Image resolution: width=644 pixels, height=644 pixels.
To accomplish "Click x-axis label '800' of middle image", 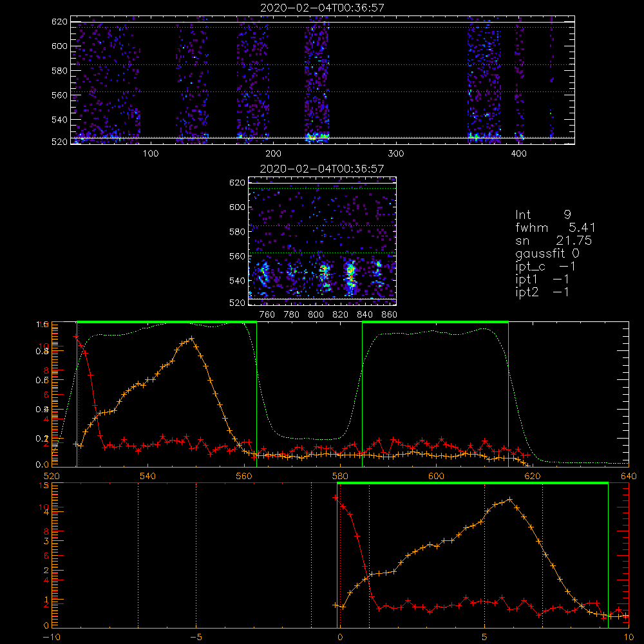I will [x=316, y=315].
